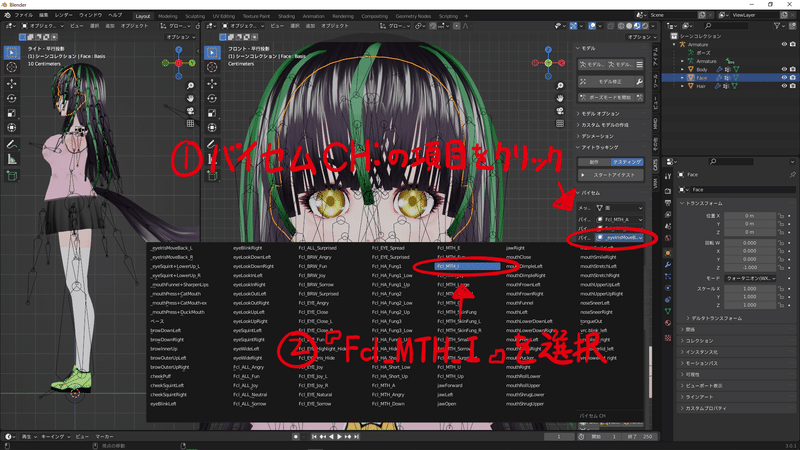The width and height of the screenshot is (800, 450).
Task: Open the Texture properties checker tab
Action: [x=668, y=338]
